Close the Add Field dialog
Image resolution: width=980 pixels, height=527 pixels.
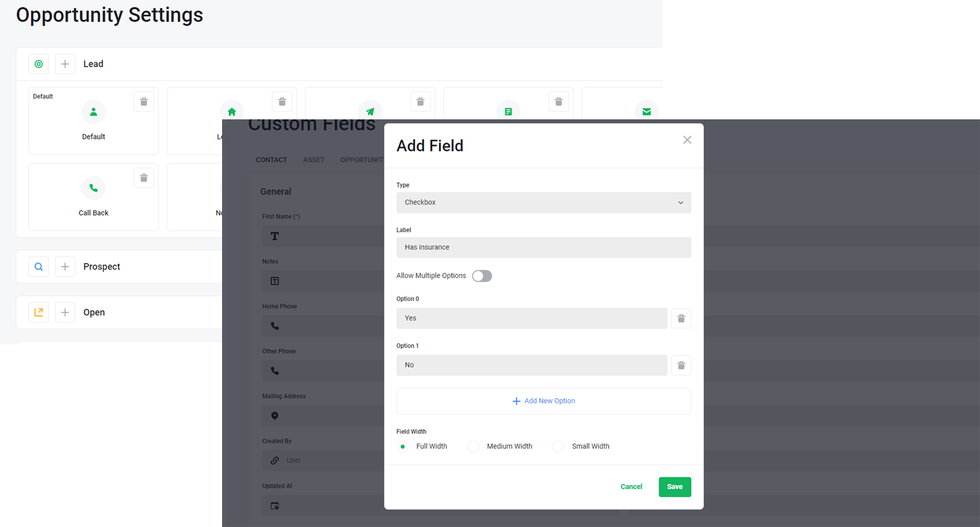pyautogui.click(x=687, y=140)
